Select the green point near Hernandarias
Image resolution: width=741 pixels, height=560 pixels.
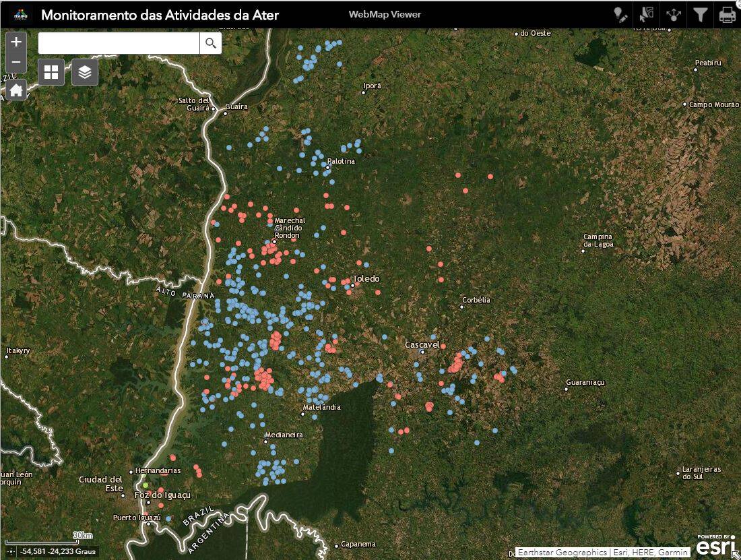click(x=146, y=485)
